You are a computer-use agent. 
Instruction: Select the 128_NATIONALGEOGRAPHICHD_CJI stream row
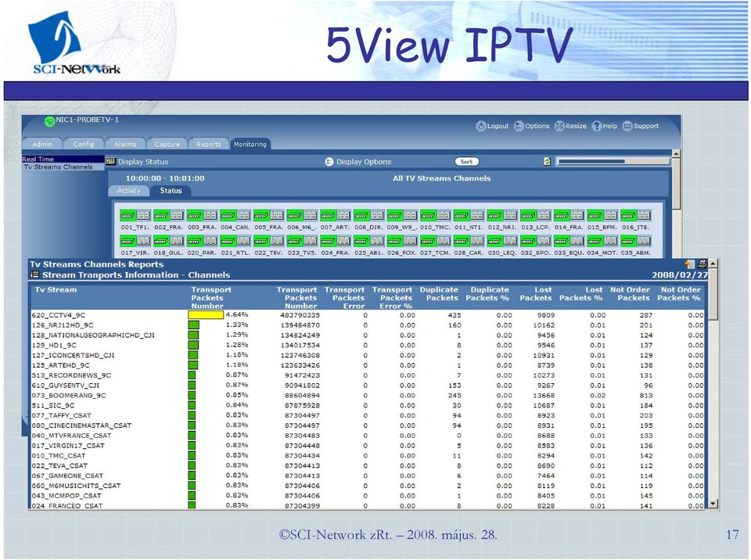click(368, 336)
